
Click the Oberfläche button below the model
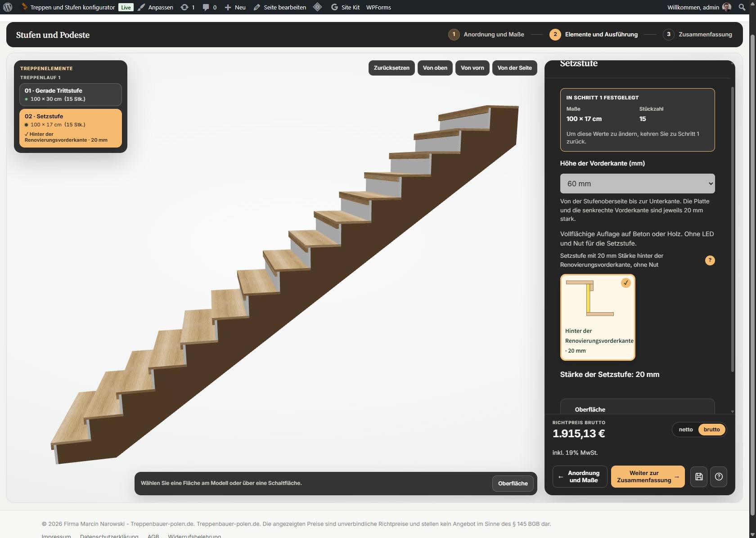(513, 484)
